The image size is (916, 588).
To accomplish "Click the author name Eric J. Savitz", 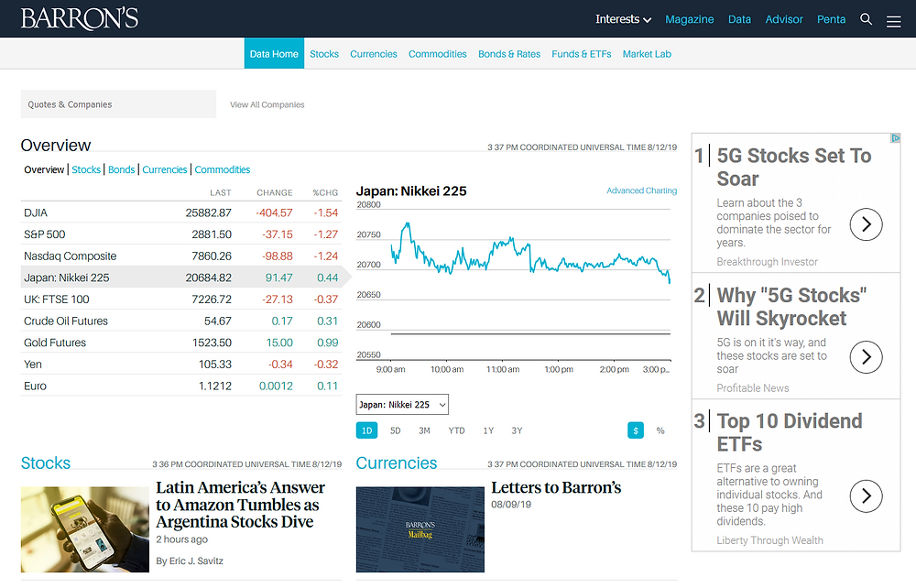I will [x=196, y=561].
